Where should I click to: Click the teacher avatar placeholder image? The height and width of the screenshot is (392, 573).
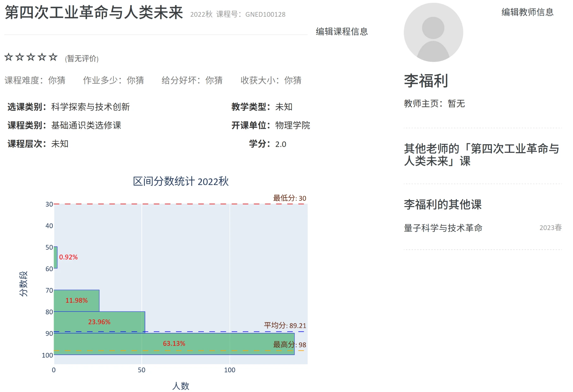tap(433, 33)
